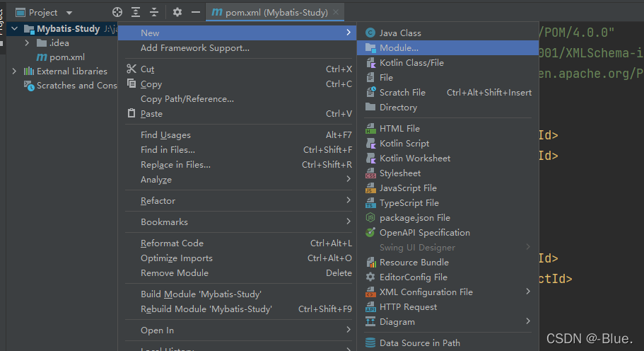Screen dimensions: 644x351
Task: Click the package.json File icon
Action: click(x=370, y=218)
